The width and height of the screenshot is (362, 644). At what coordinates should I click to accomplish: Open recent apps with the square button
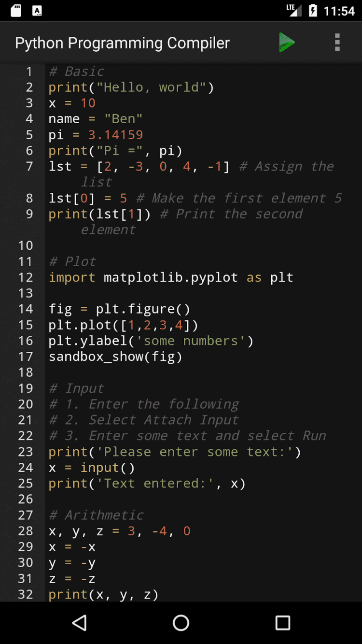(282, 623)
